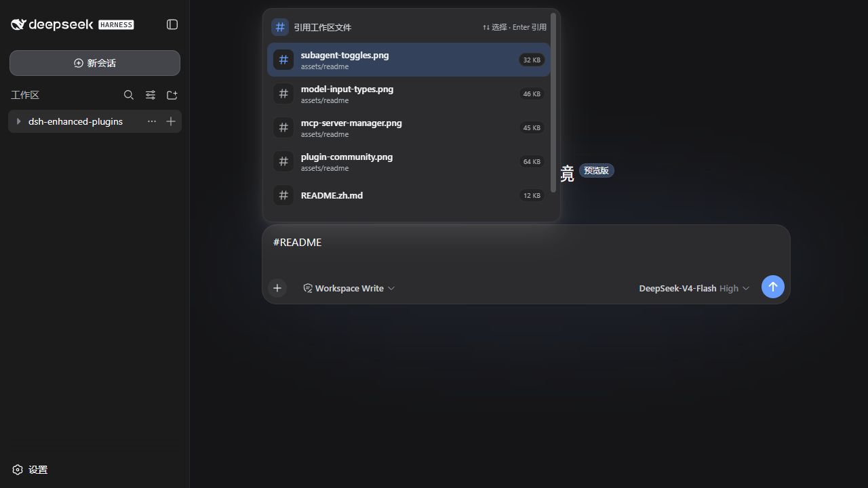Click the 46 KB size badge
This screenshot has width=868, height=488.
(x=532, y=94)
